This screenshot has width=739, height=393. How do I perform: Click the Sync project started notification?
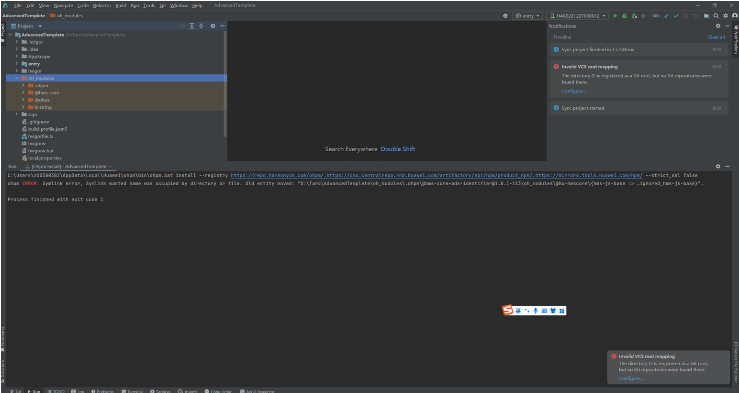pyautogui.click(x=639, y=108)
